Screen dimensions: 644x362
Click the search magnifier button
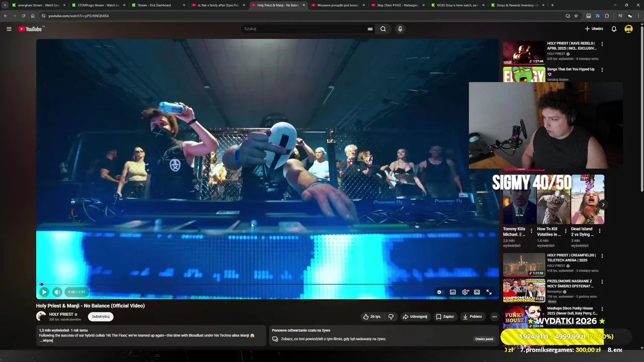click(x=383, y=29)
